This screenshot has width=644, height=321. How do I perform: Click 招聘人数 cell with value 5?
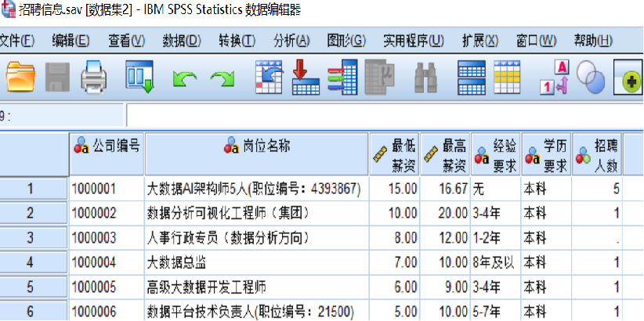[x=597, y=189]
